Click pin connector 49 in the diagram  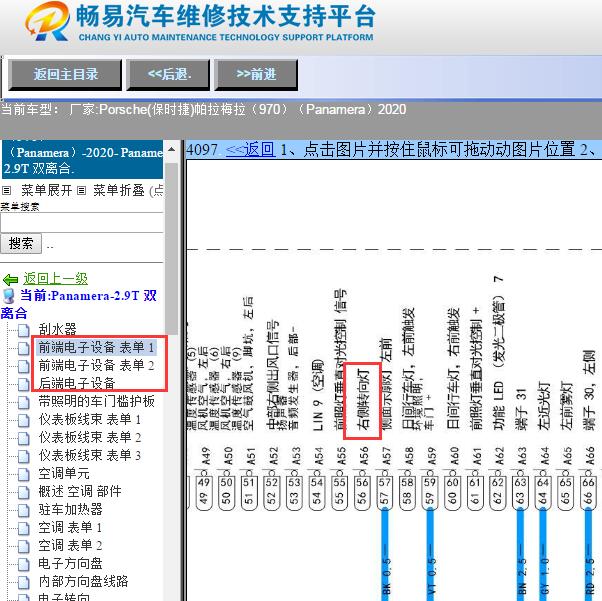click(x=203, y=492)
